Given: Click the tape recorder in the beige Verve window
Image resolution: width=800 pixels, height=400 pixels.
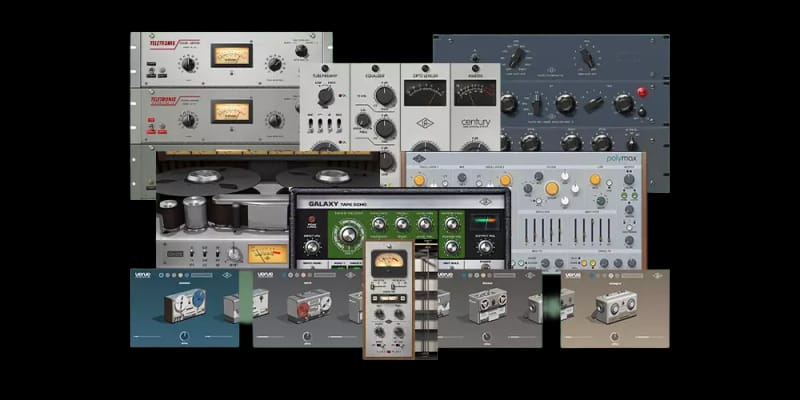Looking at the screenshot, I should (615, 306).
